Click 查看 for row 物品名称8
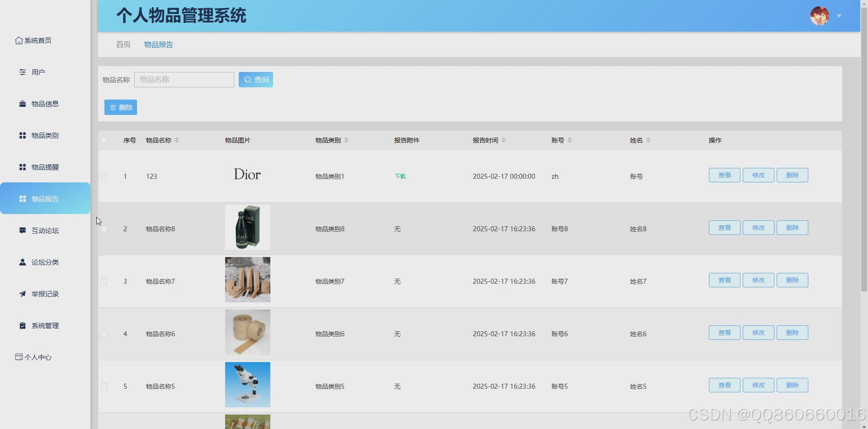The width and height of the screenshot is (868, 429). click(725, 228)
